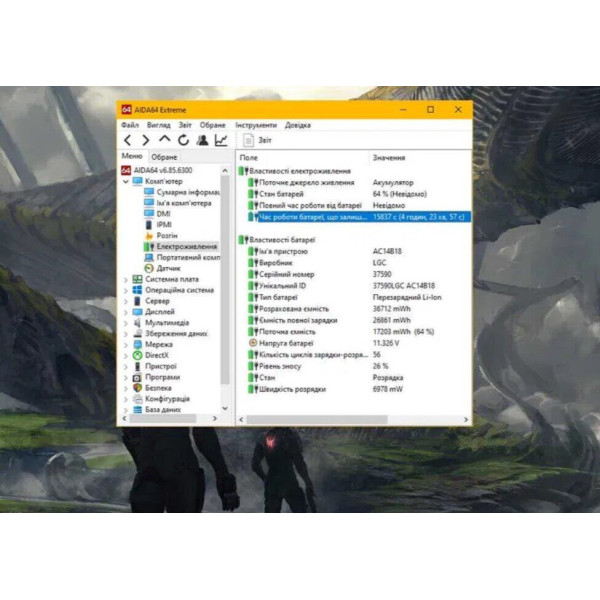Open the Звіт menu in menu bar
Screen dimensions: 600x600
coord(185,125)
